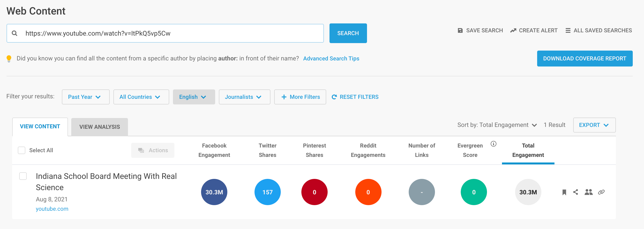Click the Evergreen Score info icon

point(494,144)
